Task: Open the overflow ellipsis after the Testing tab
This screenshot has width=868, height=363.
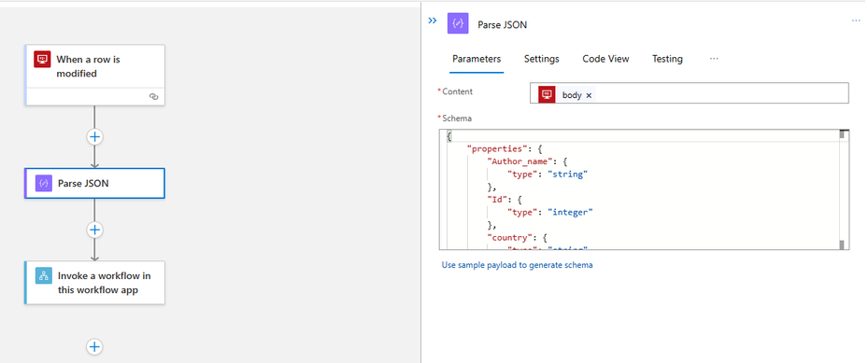Action: [x=714, y=59]
